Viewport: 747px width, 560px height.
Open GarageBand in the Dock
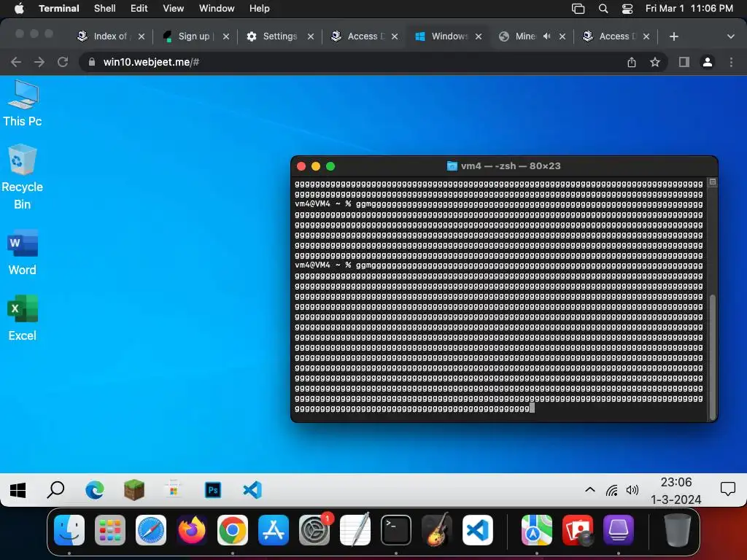(x=437, y=530)
